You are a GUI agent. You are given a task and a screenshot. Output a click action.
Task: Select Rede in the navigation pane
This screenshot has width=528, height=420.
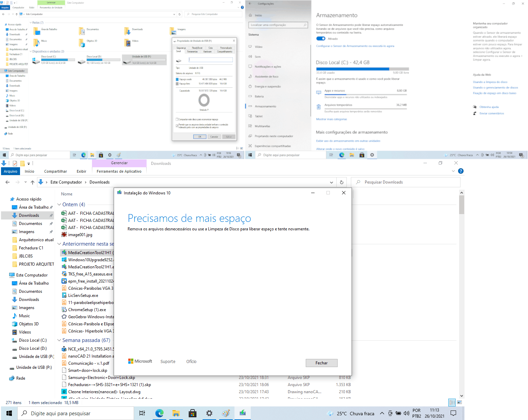(21, 378)
